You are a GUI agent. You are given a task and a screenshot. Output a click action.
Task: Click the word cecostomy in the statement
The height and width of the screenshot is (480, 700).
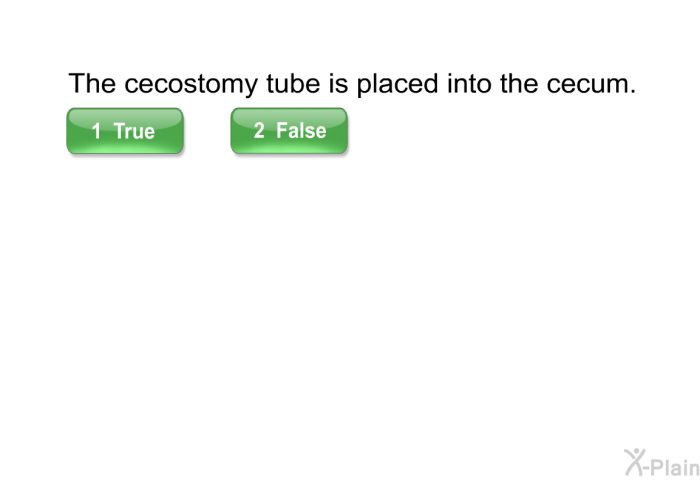191,85
